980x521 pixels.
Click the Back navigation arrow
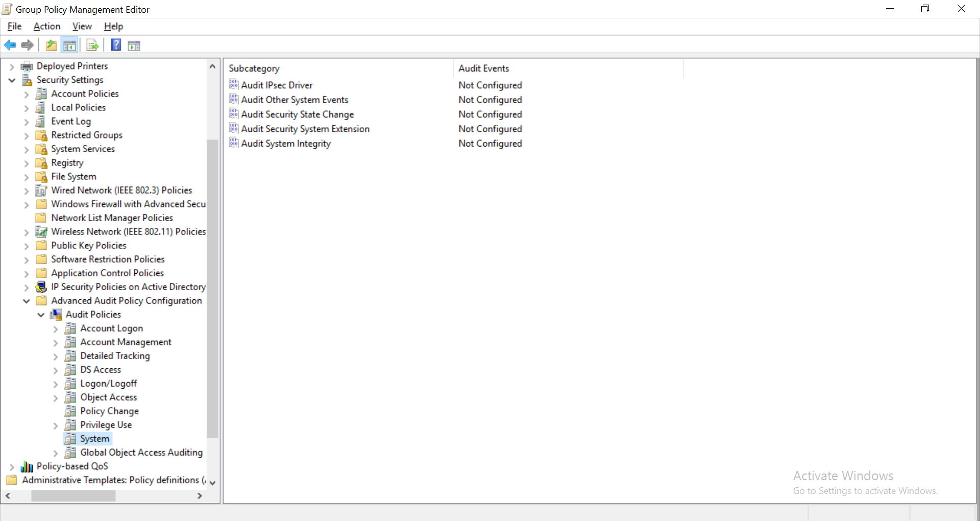tap(10, 45)
